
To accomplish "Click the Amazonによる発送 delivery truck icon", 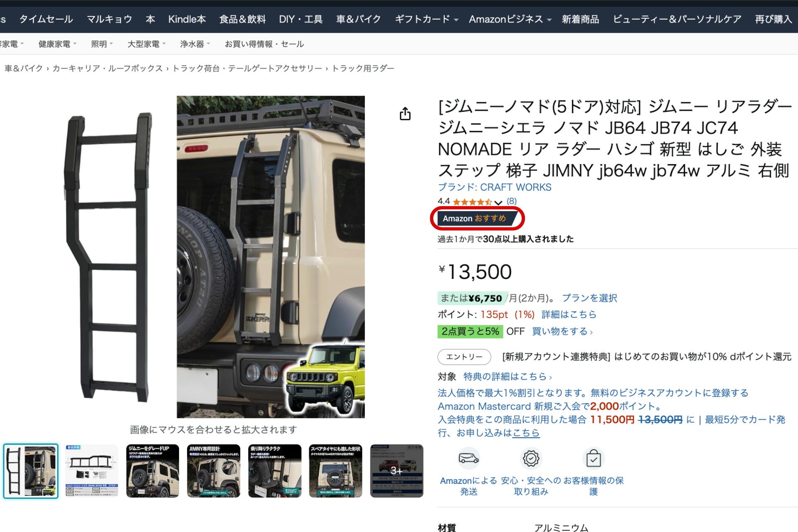I will tap(468, 458).
